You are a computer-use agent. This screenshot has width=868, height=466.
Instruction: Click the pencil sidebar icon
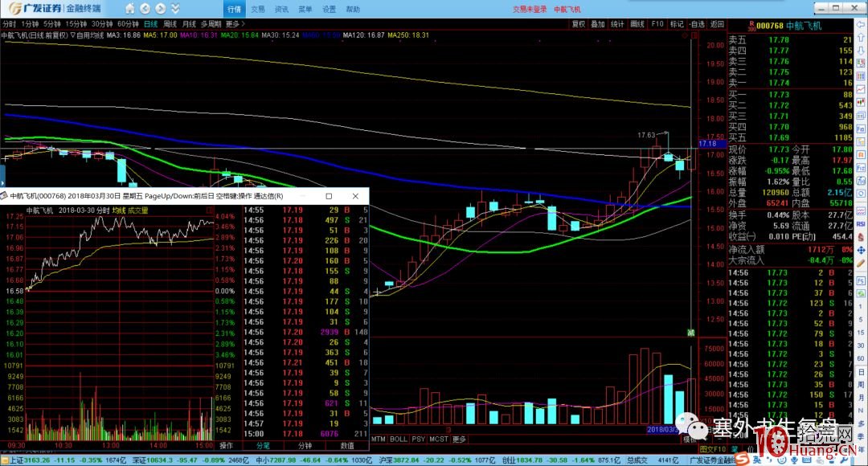[862, 264]
